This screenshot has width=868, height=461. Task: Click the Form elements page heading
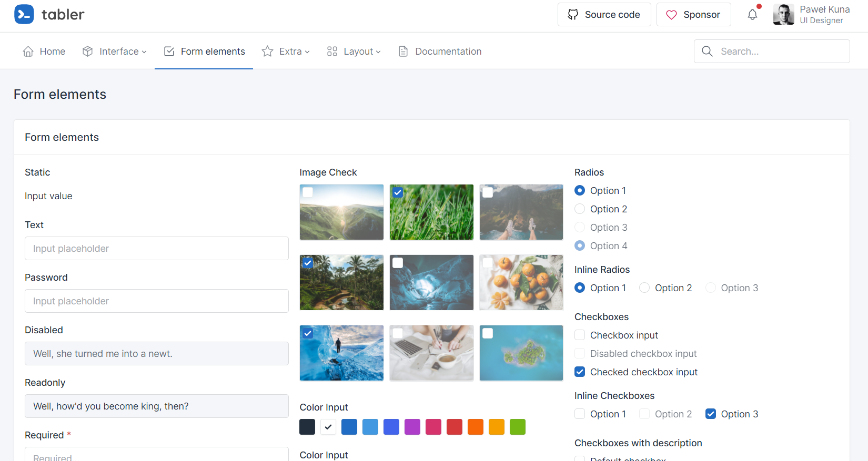click(x=60, y=94)
